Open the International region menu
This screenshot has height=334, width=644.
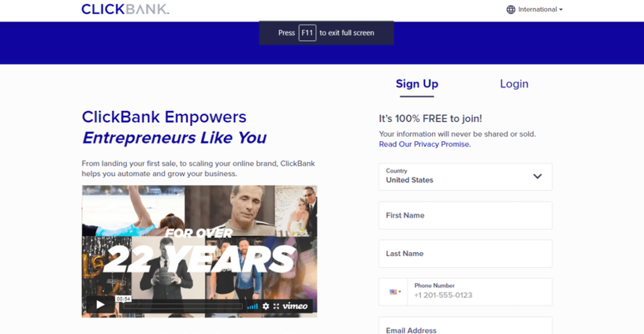point(535,9)
